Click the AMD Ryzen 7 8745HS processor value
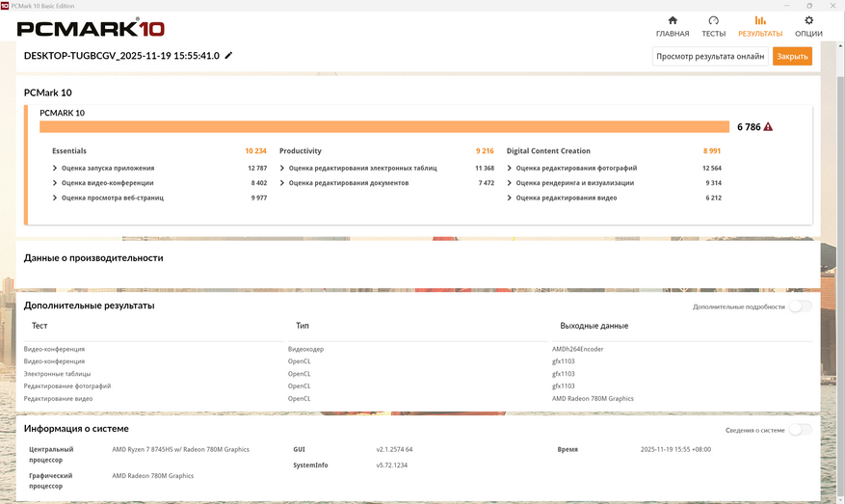Screen dimensions: 845x504 pyautogui.click(x=180, y=450)
